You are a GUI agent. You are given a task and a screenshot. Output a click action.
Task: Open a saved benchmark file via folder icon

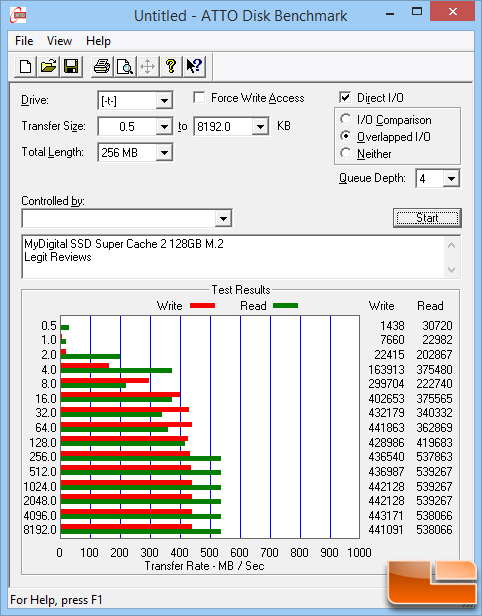(48, 66)
